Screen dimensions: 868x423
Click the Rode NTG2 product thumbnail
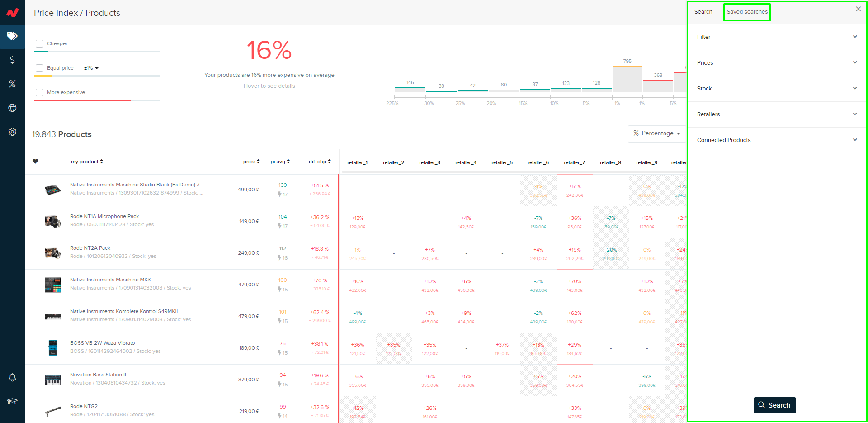53,411
